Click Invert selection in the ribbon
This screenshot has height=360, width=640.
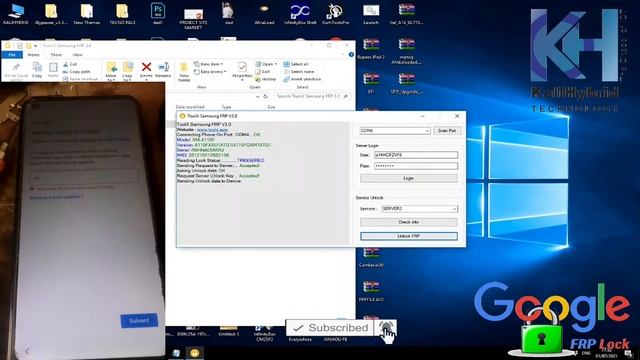[x=302, y=79]
